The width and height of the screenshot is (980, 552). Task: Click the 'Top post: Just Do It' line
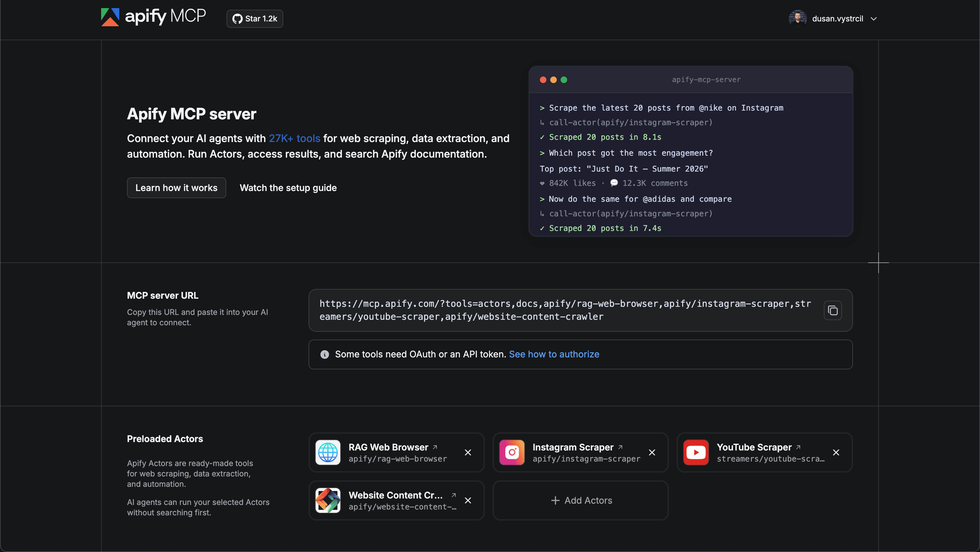click(x=624, y=169)
